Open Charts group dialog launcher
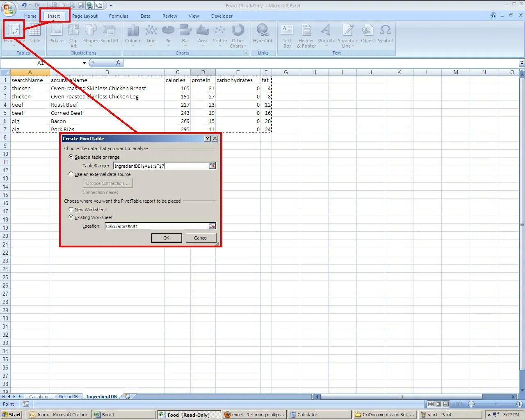Viewport: 525px width, 420px height. coord(246,53)
